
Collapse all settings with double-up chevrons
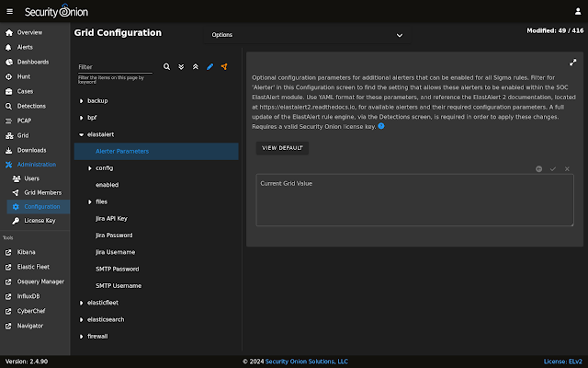[196, 66]
